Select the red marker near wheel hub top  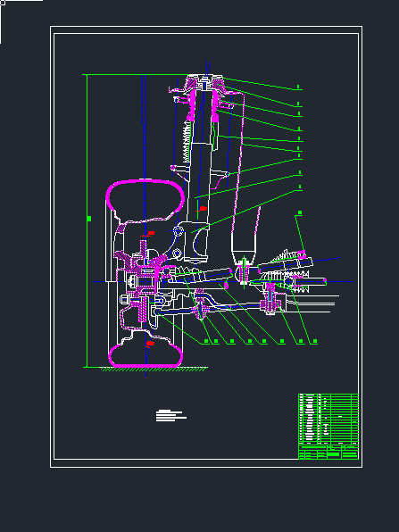click(x=151, y=233)
